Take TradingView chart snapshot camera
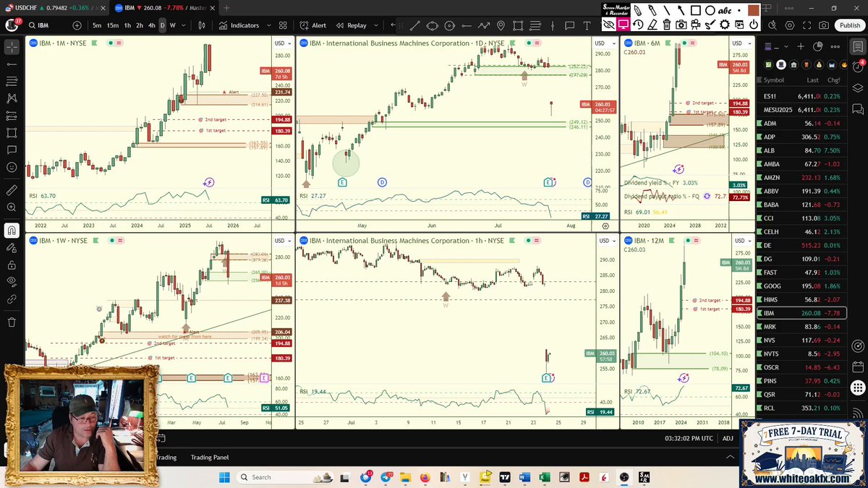This screenshot has width=868, height=488. pyautogui.click(x=824, y=25)
